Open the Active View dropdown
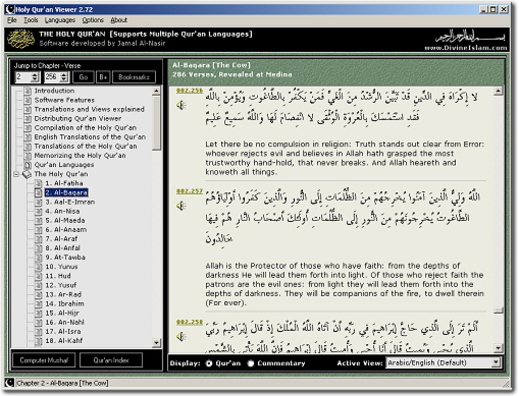Screen dimensions: 519x396 (x=496, y=362)
